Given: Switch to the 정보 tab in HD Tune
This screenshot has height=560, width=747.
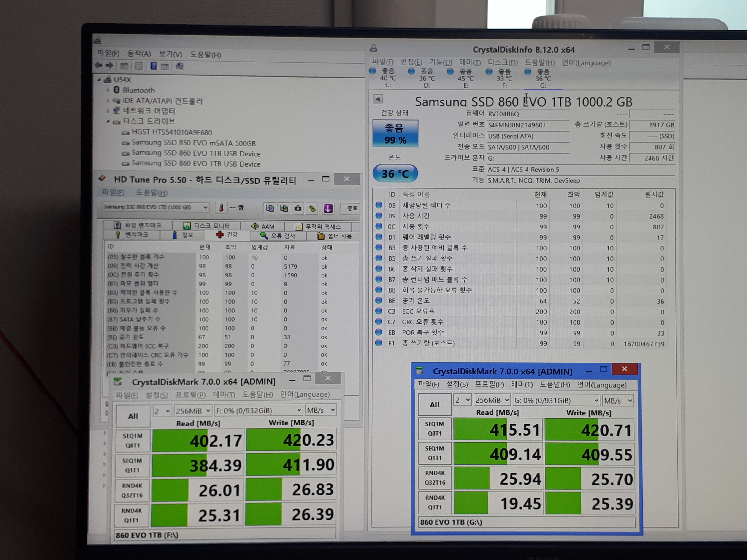Looking at the screenshot, I should click(x=182, y=235).
